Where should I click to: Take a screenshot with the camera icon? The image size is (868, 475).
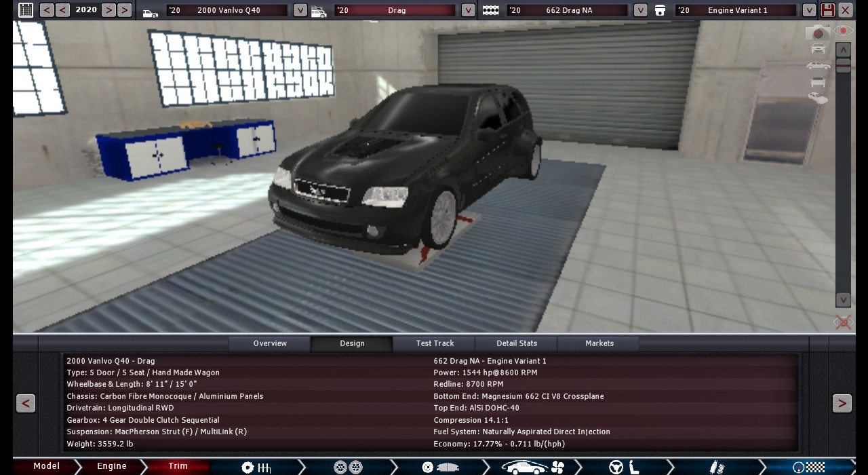tap(818, 33)
